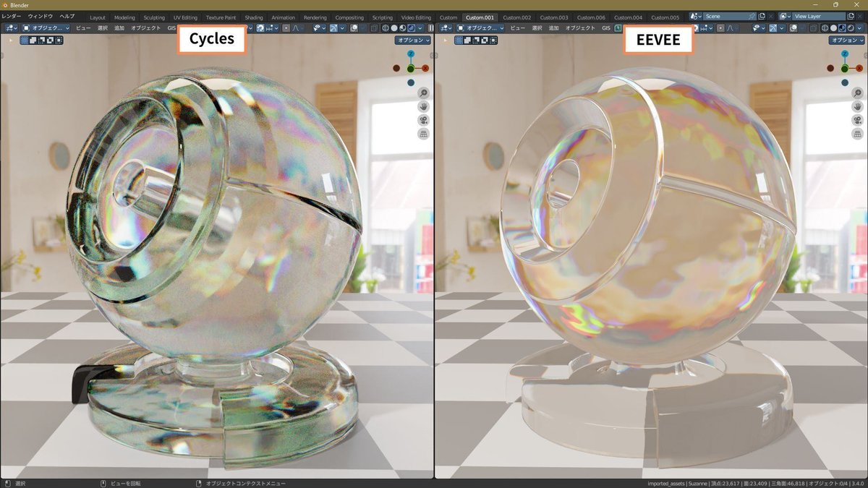Image resolution: width=868 pixels, height=488 pixels.
Task: Toggle gizmos in EEVEE viewport header
Action: point(773,28)
